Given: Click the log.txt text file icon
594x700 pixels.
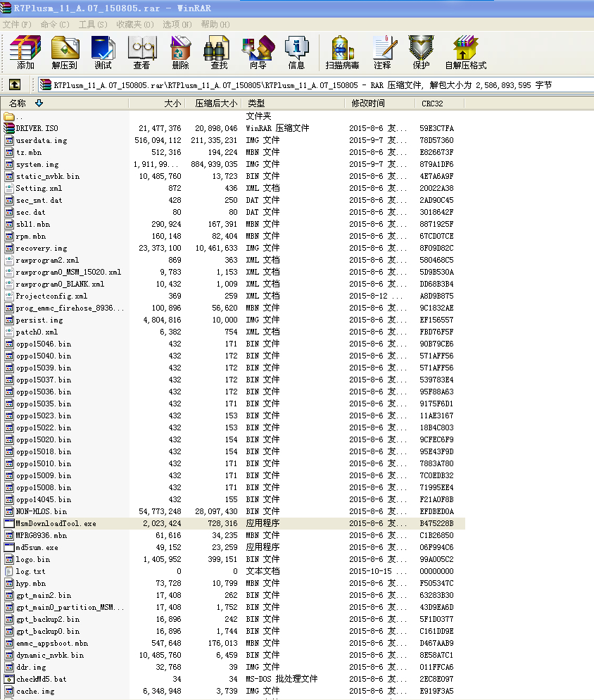Looking at the screenshot, I should point(9,571).
